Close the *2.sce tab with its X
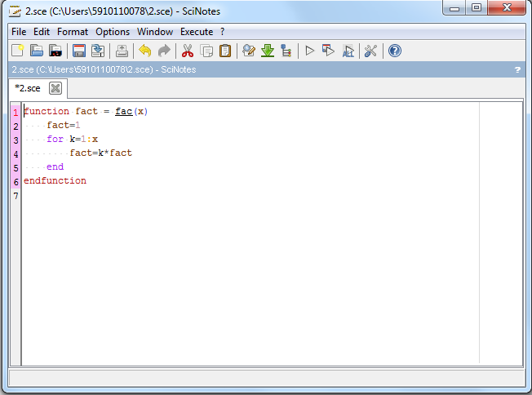Viewport: 532px width, 395px height. point(55,88)
